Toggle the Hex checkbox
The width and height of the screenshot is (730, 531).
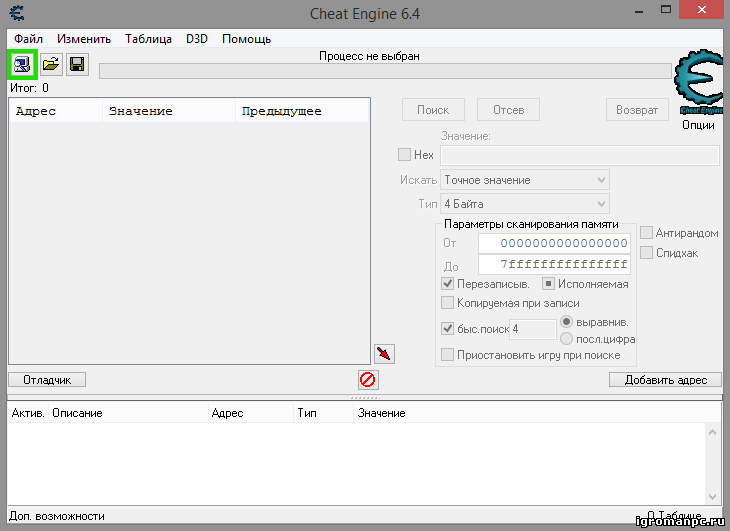click(404, 155)
